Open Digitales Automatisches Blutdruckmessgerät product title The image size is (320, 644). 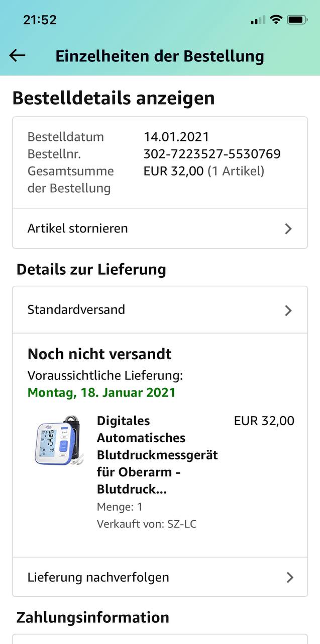pos(157,455)
